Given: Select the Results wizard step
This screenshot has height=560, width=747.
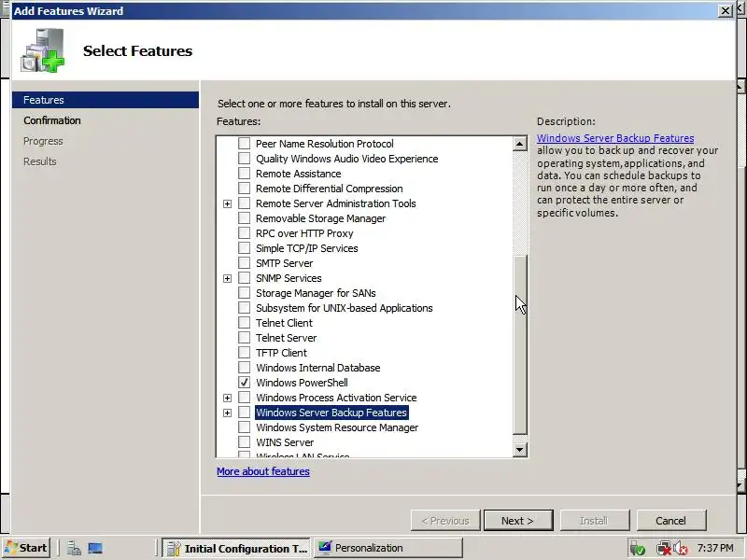Looking at the screenshot, I should 40,161.
